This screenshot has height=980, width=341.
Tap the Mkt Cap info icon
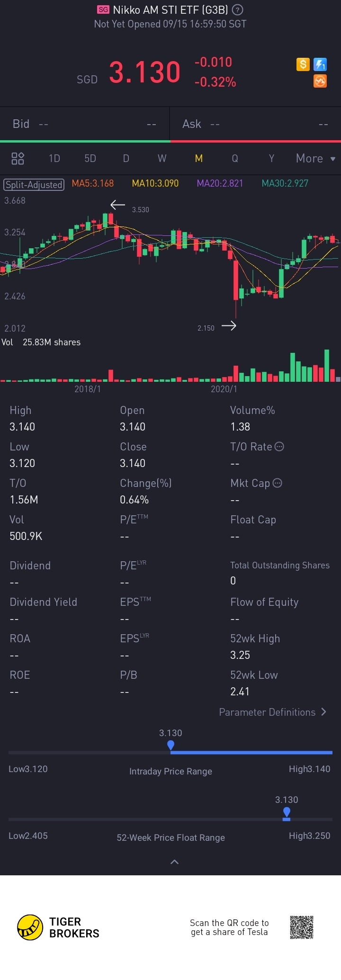[x=278, y=483]
